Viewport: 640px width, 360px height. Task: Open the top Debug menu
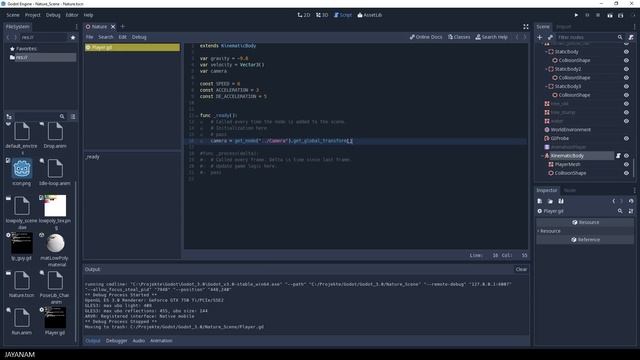(x=53, y=15)
